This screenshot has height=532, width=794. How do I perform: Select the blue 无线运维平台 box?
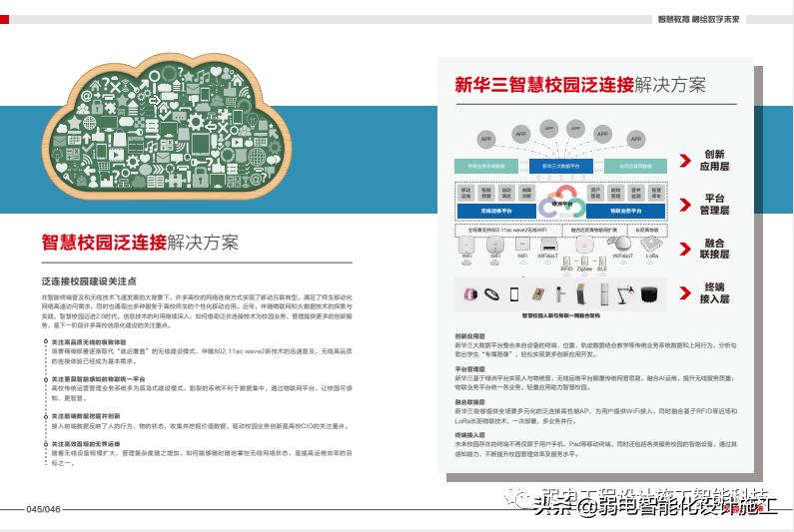coord(496,211)
